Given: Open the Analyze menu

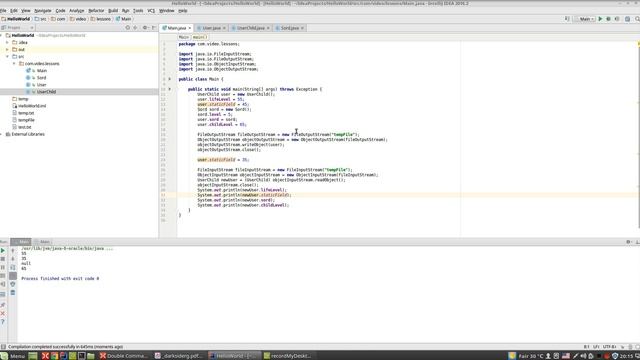Looking at the screenshot, I should [76, 11].
